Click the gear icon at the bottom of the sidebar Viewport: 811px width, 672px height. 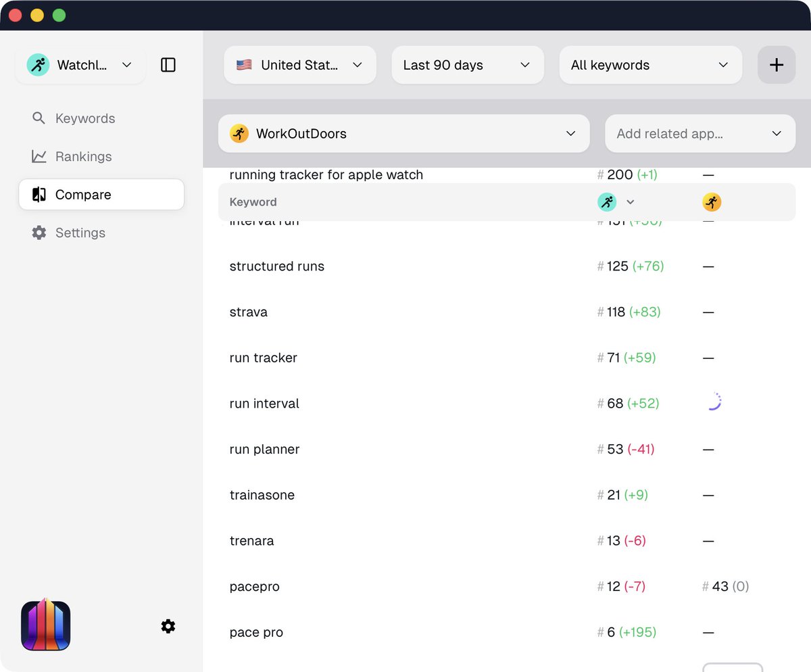click(168, 626)
